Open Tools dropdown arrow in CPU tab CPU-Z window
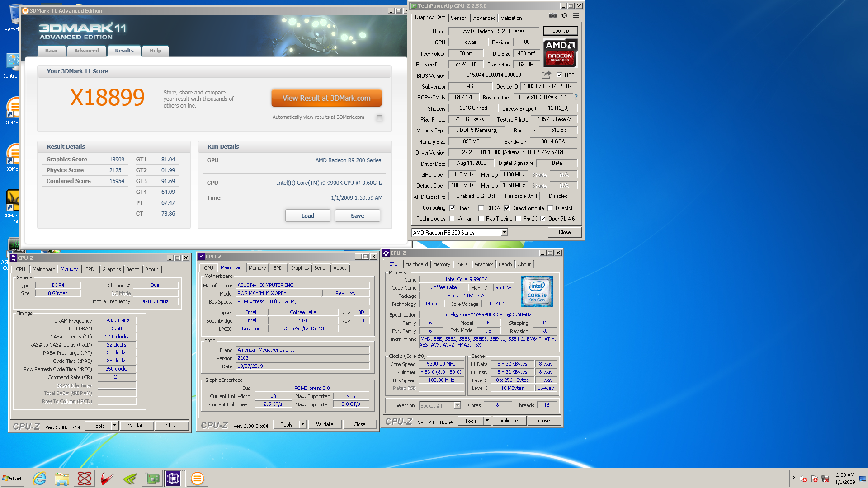This screenshot has height=488, width=868. click(x=487, y=421)
